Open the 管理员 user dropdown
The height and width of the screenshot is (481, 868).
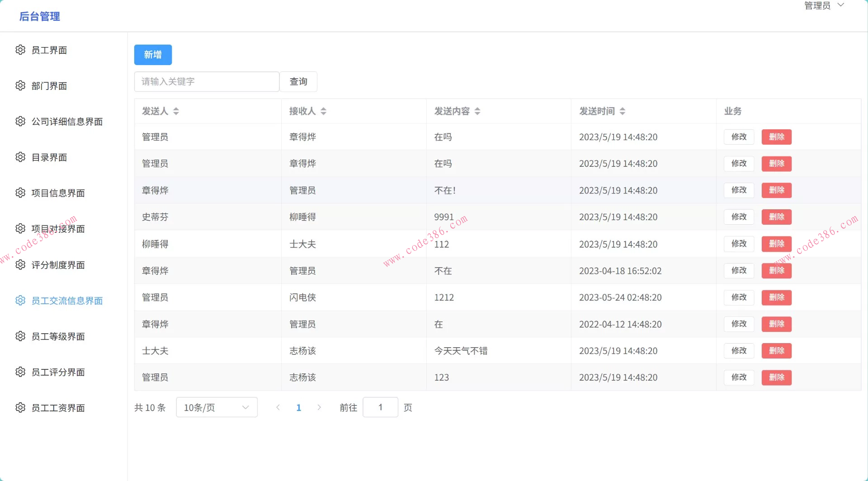point(824,5)
